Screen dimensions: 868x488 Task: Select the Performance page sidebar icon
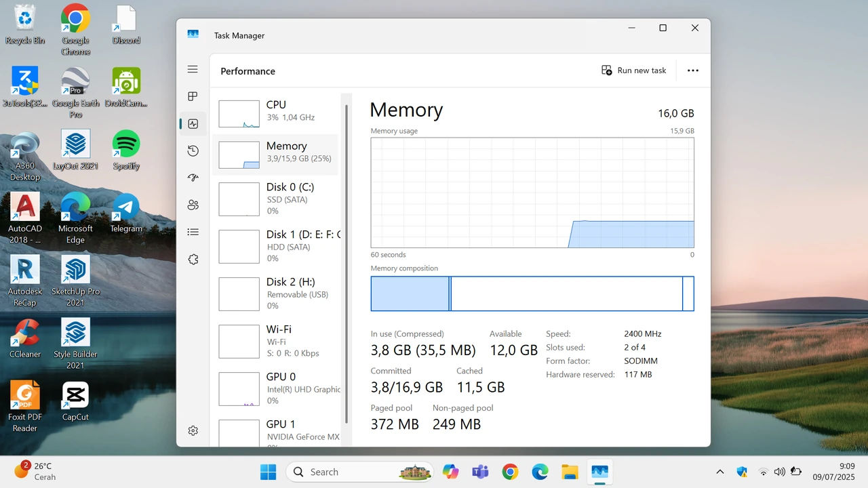pos(193,124)
